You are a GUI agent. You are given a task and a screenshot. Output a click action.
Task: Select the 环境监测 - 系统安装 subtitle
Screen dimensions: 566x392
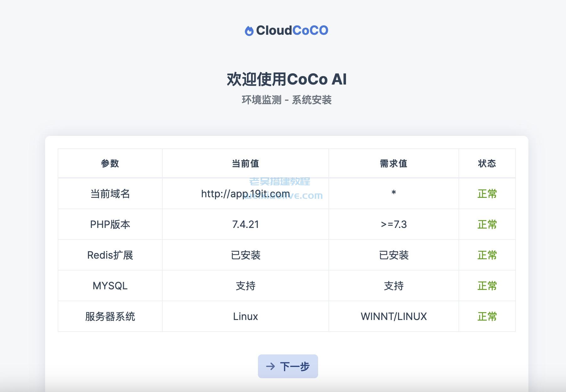click(286, 100)
